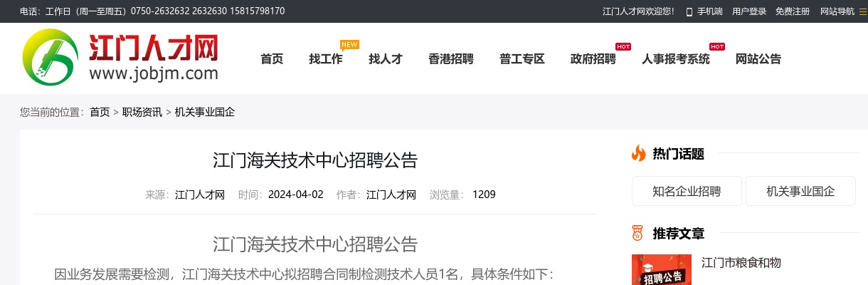Click the 用户登录 login link

pyautogui.click(x=749, y=11)
